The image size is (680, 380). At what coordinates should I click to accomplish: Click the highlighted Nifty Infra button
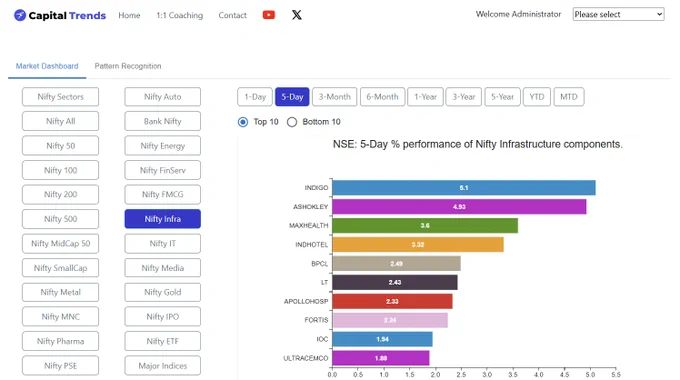[x=163, y=219]
